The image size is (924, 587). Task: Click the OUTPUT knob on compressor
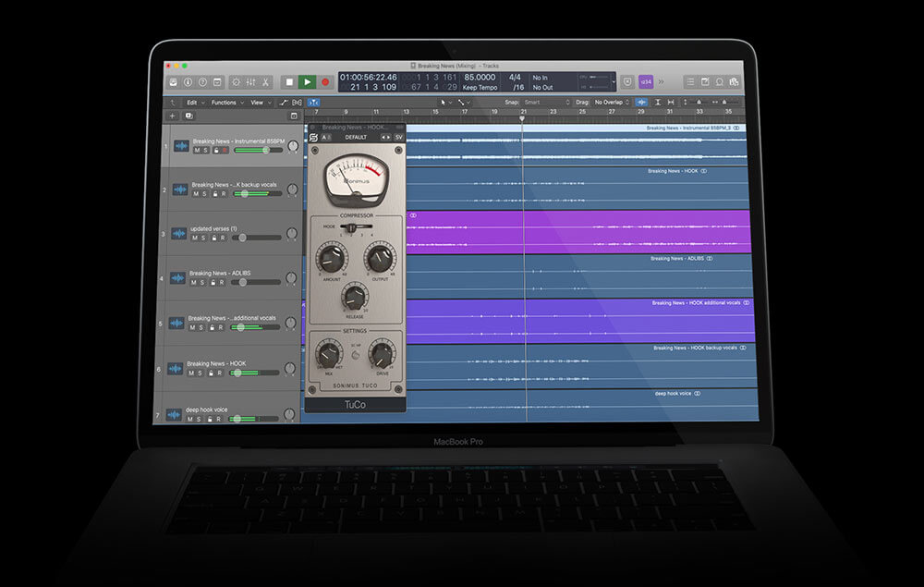pyautogui.click(x=380, y=257)
